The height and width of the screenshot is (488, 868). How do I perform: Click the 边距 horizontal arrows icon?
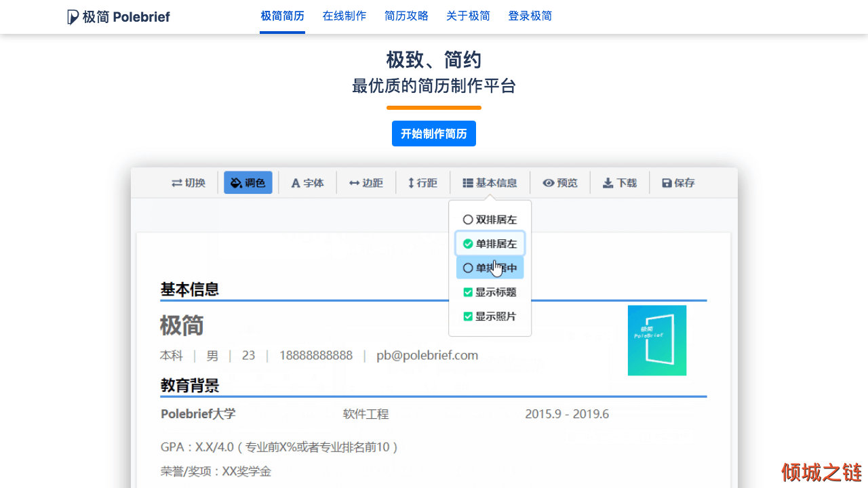click(x=354, y=183)
